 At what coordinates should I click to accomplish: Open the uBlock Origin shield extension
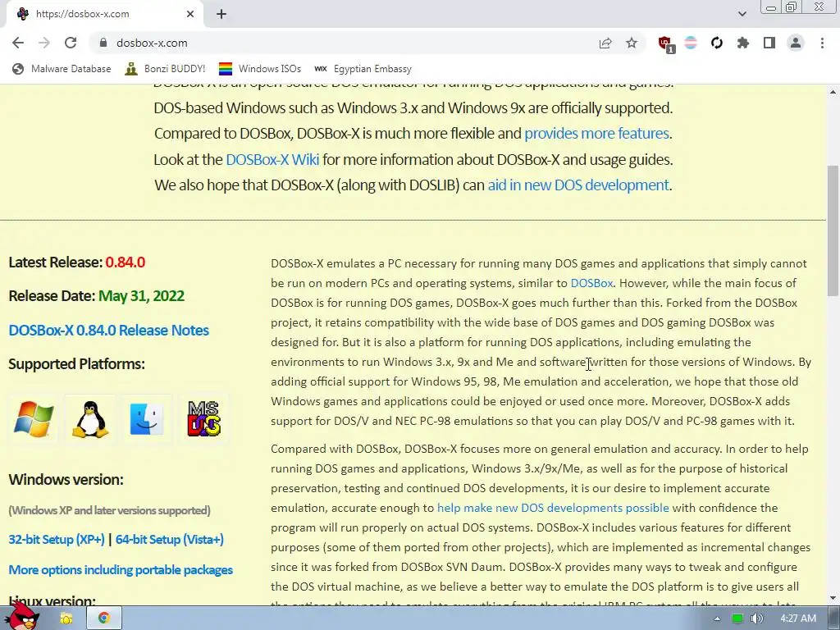(x=666, y=43)
